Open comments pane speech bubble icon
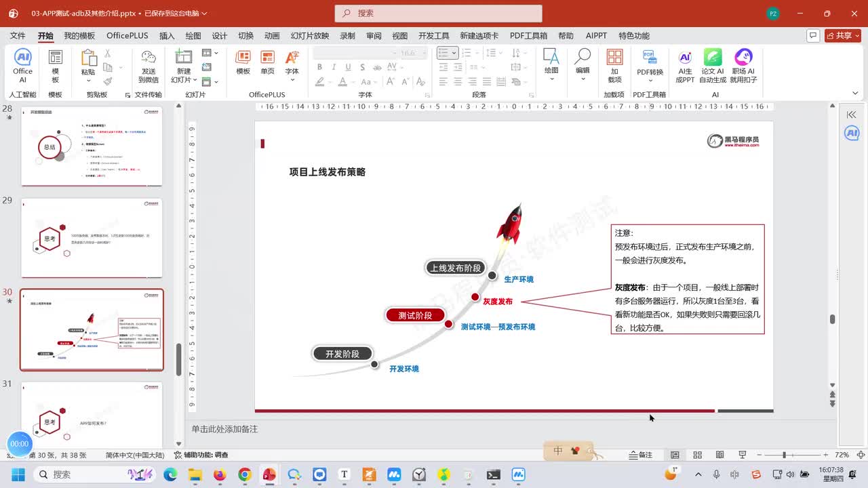Viewport: 868px width, 488px height. tap(813, 35)
